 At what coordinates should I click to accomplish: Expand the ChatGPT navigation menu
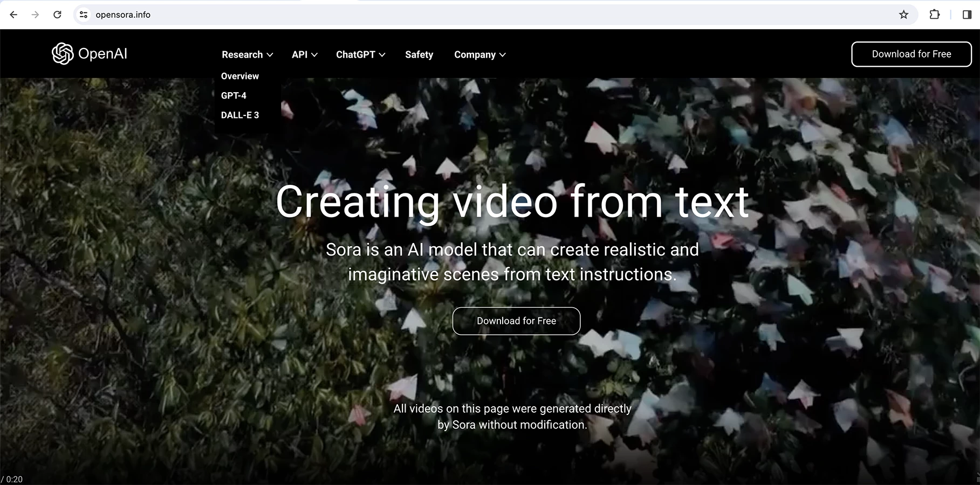361,54
